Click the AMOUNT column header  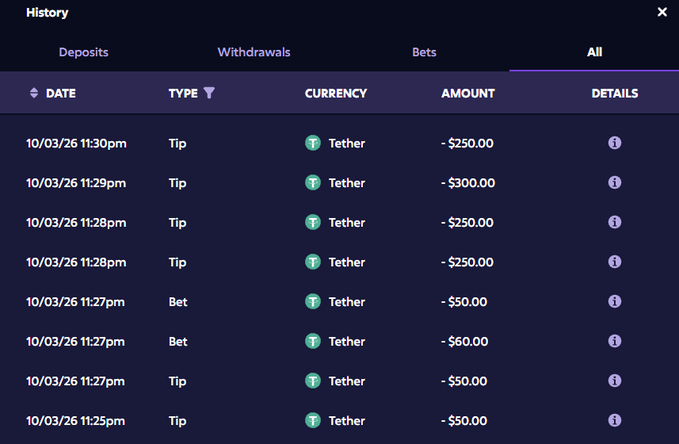pos(468,93)
